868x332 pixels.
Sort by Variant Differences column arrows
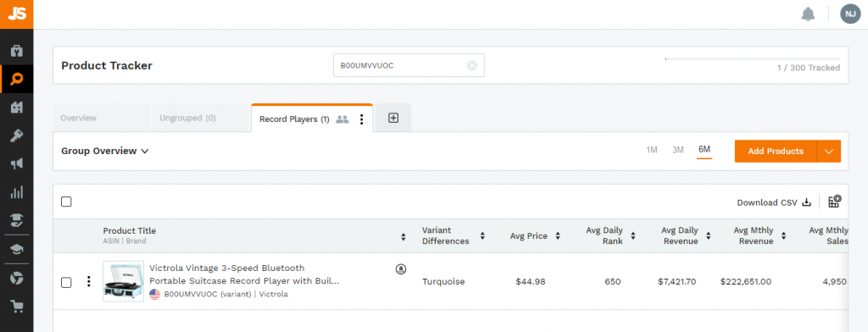pos(482,235)
